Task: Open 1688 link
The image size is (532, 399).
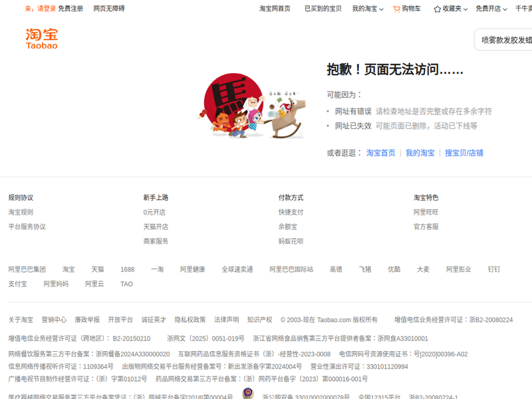Action: [x=128, y=269]
